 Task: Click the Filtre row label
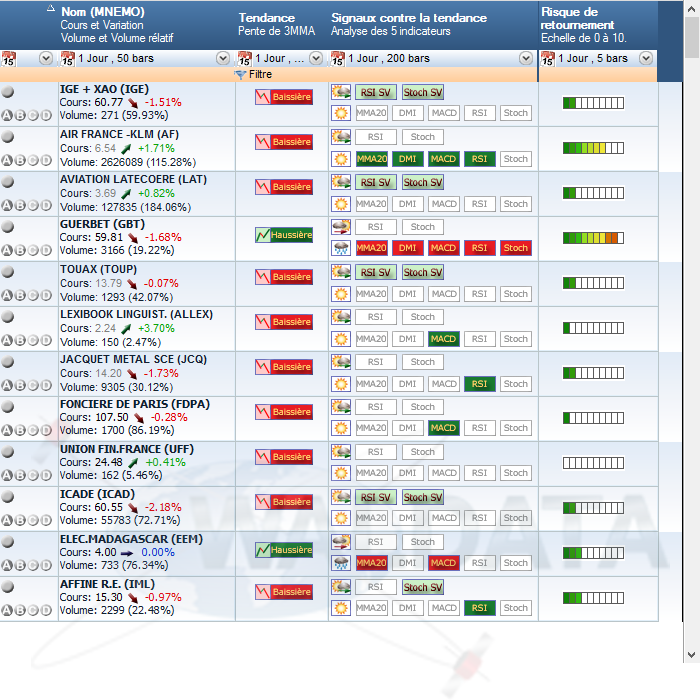(x=260, y=75)
